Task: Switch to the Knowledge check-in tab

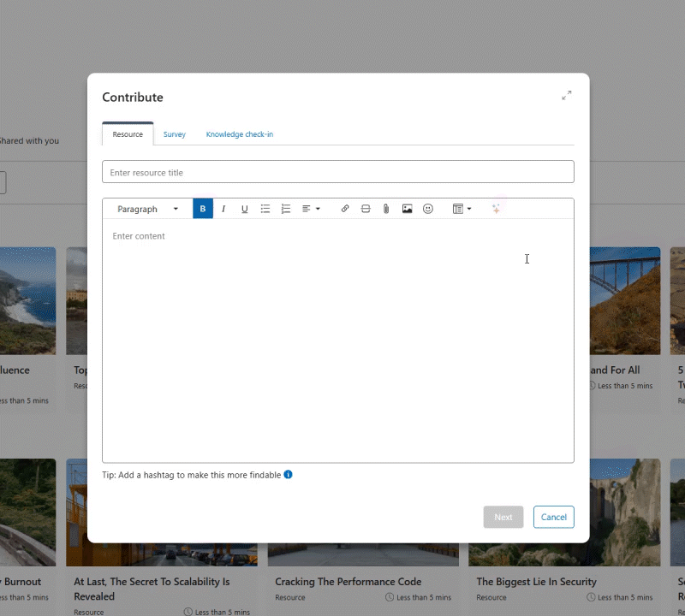Action: coord(240,134)
